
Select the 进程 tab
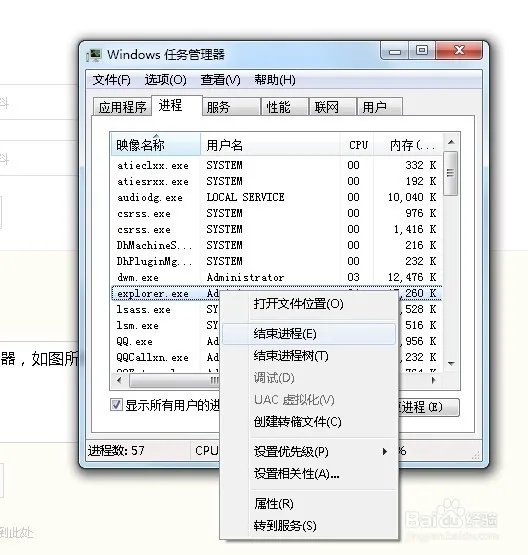click(177, 105)
